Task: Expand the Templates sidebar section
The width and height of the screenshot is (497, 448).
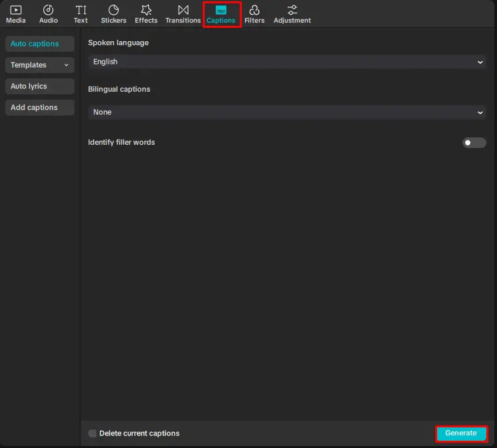Action: 39,65
